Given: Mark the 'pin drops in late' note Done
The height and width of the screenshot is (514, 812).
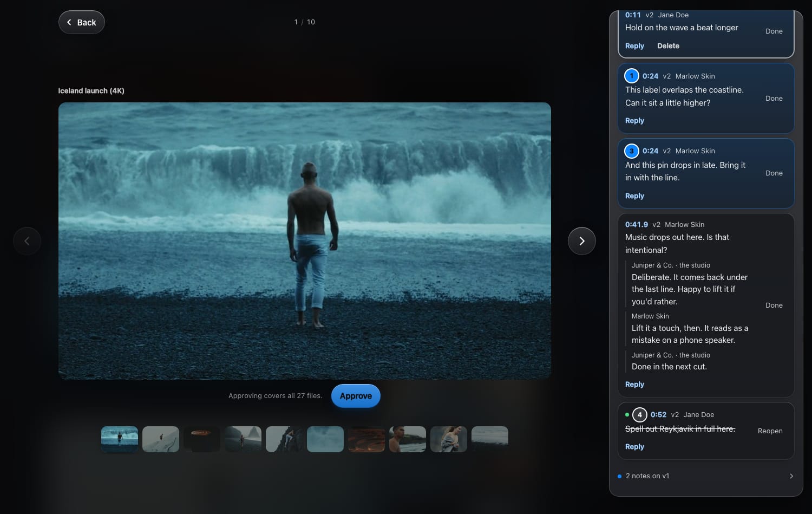Looking at the screenshot, I should [774, 173].
